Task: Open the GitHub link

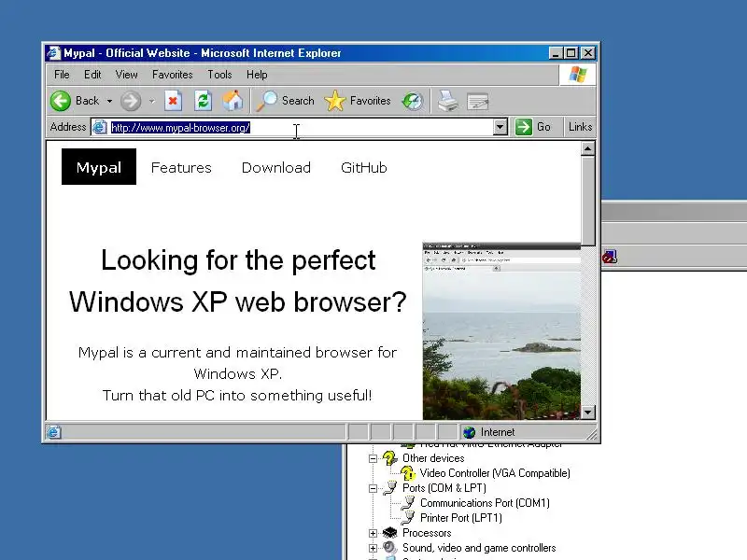Action: point(364,168)
